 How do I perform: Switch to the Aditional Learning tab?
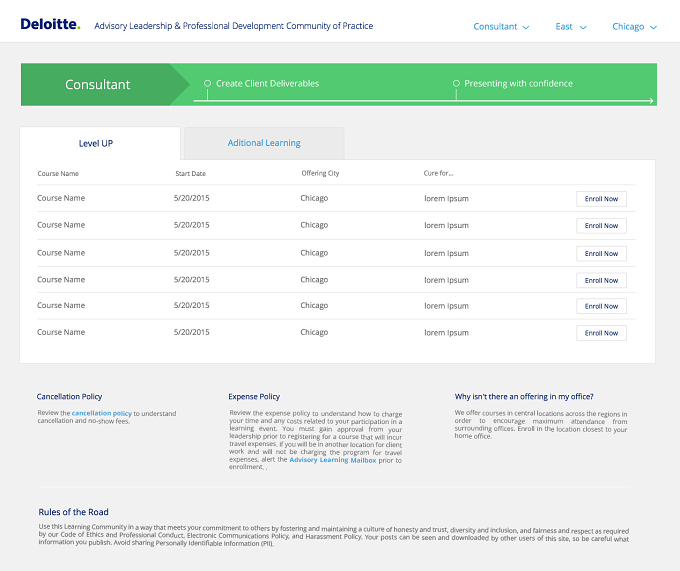click(x=264, y=143)
